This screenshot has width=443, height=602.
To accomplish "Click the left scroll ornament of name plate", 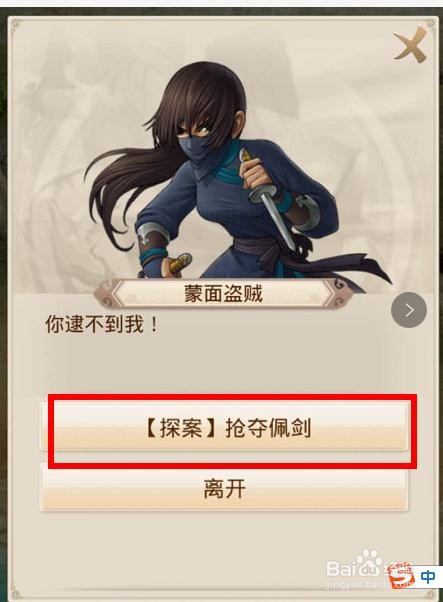I will click(x=104, y=295).
